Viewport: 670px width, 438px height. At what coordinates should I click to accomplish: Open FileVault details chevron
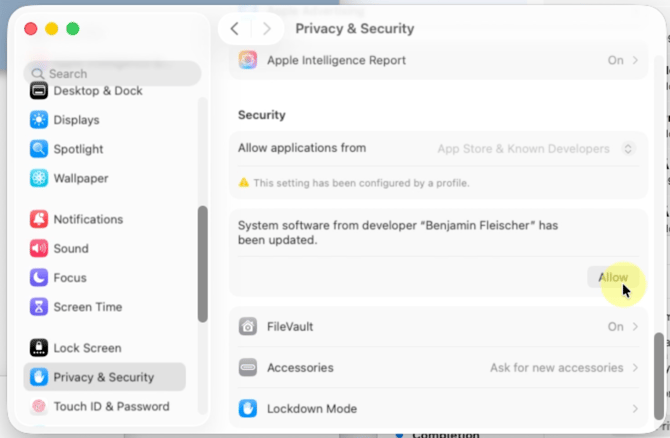[635, 326]
